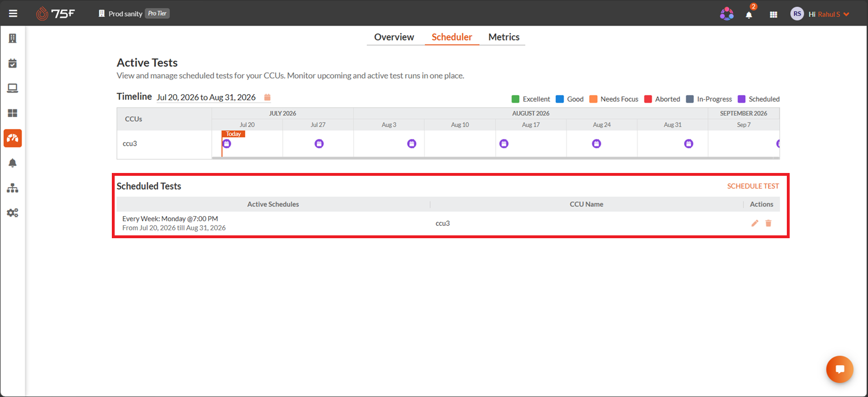Click the scheduled test marker under Aug 24
The height and width of the screenshot is (397, 868).
596,144
